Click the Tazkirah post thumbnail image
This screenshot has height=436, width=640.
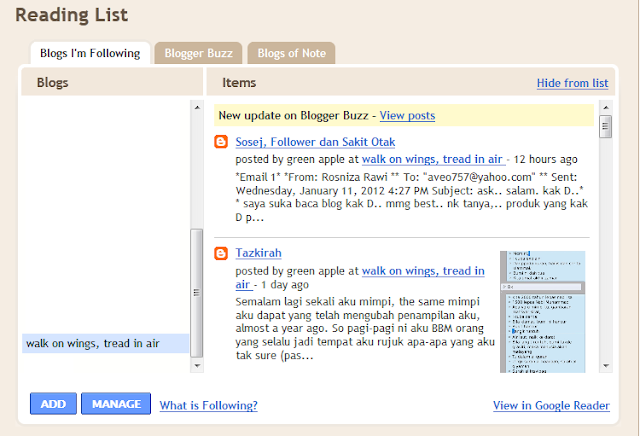pos(542,311)
